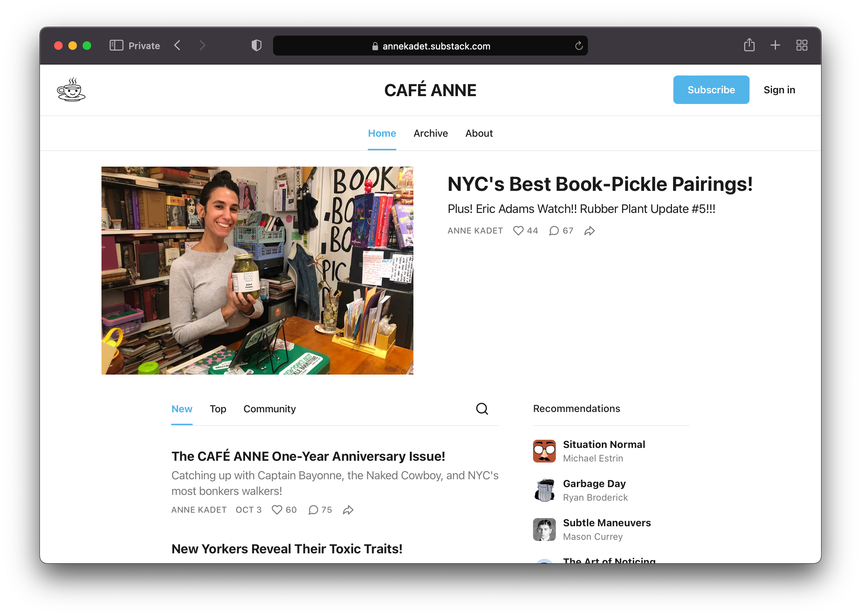Show the tab overview grid icon
The width and height of the screenshot is (861, 616).
point(802,46)
